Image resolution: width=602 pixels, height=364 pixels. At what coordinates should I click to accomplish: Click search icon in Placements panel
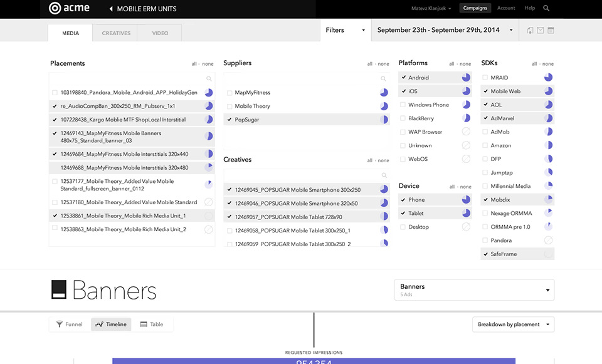(x=209, y=79)
